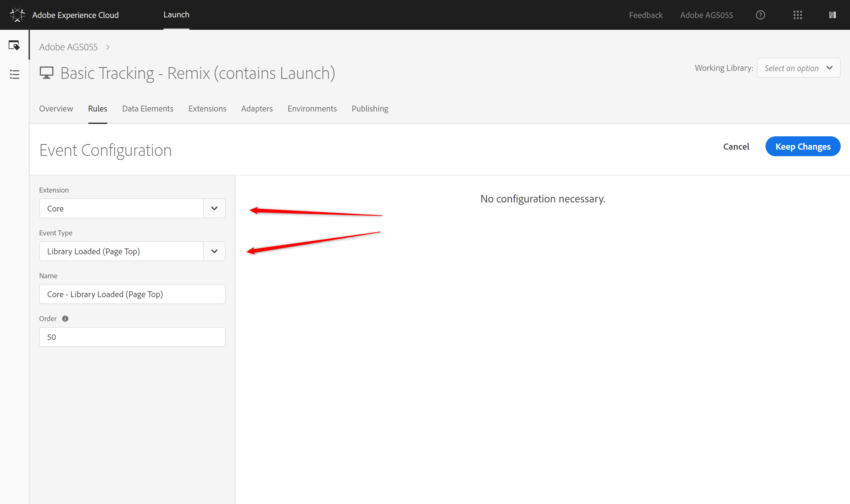Go to the Publishing tab
Viewport: 850px width, 504px height.
370,109
